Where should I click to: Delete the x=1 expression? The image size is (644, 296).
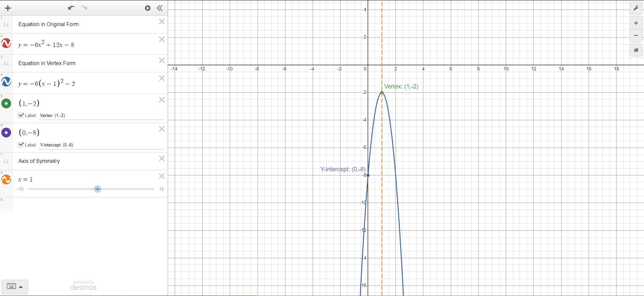(162, 176)
